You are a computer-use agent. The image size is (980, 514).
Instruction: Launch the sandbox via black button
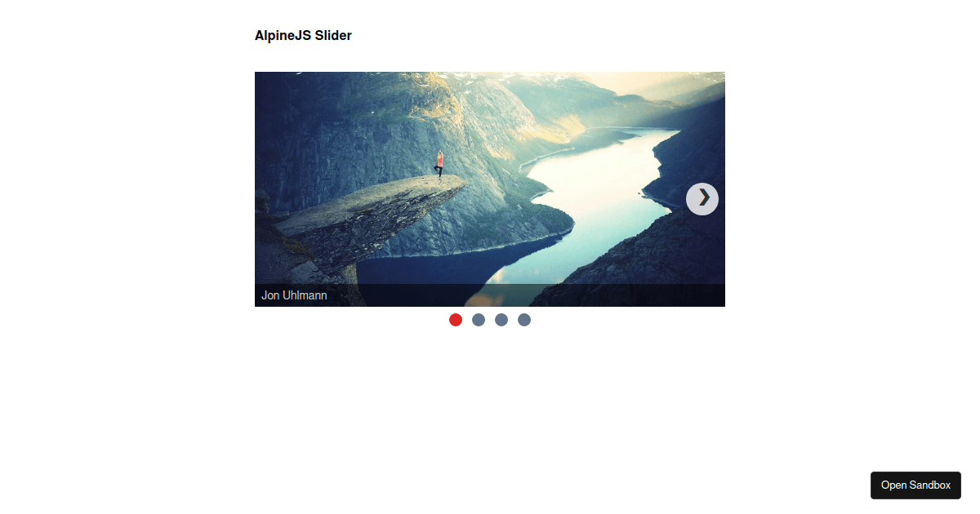(915, 485)
